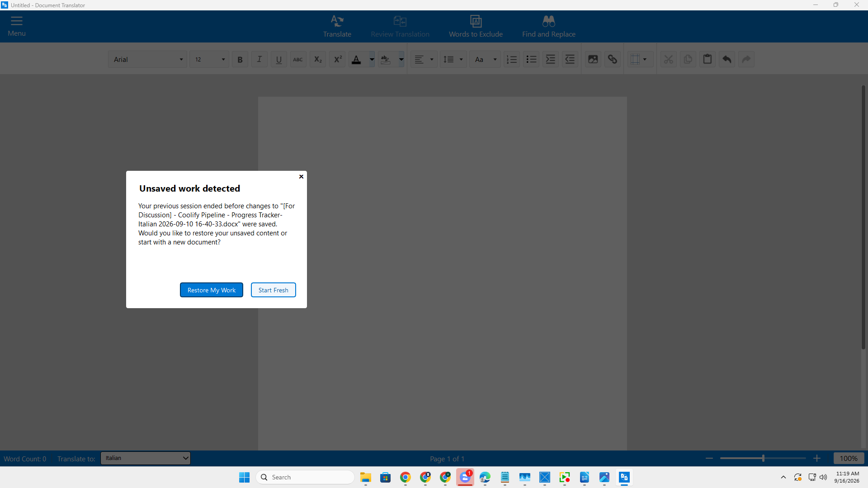Decrease the paragraph indent
The height and width of the screenshot is (488, 868).
570,59
